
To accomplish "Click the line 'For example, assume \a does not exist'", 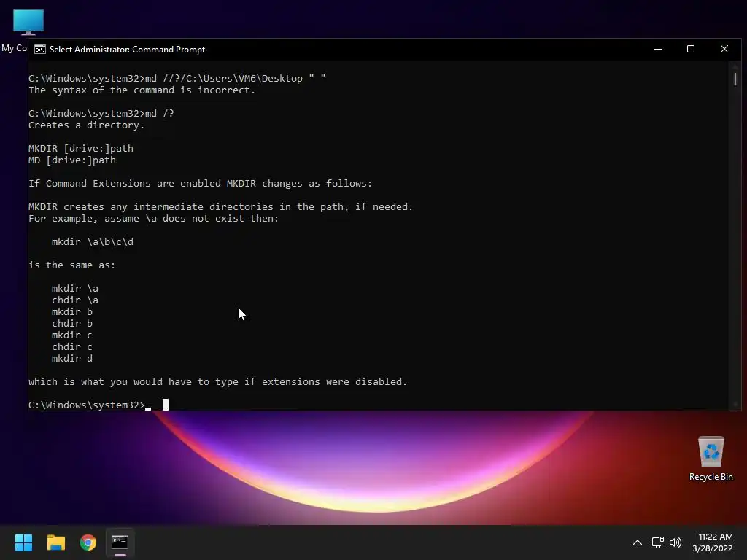I will 153,219.
